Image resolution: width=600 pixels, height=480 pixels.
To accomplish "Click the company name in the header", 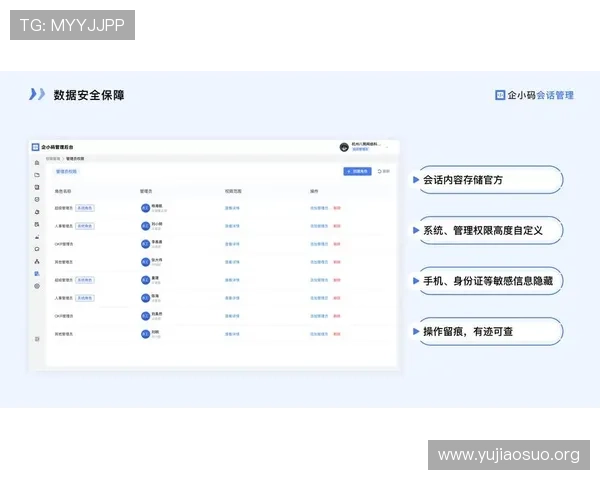I will pos(367,144).
